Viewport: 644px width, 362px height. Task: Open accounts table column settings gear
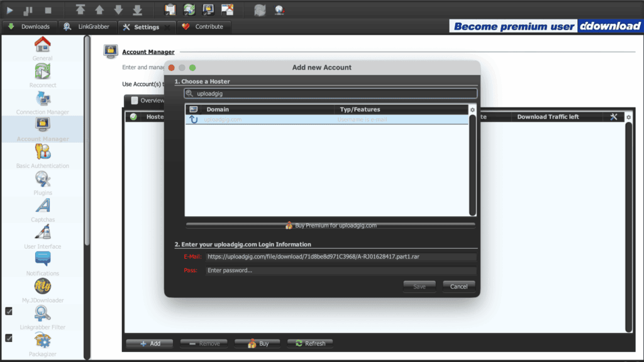(628, 118)
